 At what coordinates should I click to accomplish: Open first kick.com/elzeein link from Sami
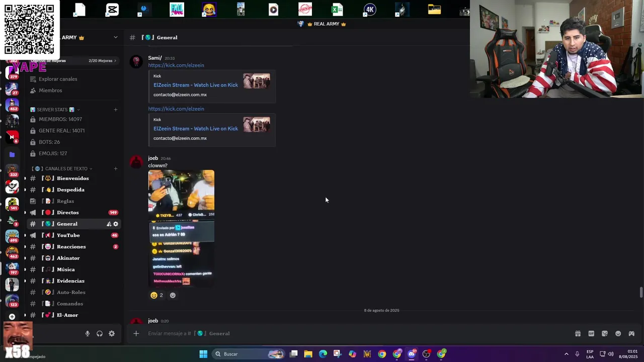point(176,65)
